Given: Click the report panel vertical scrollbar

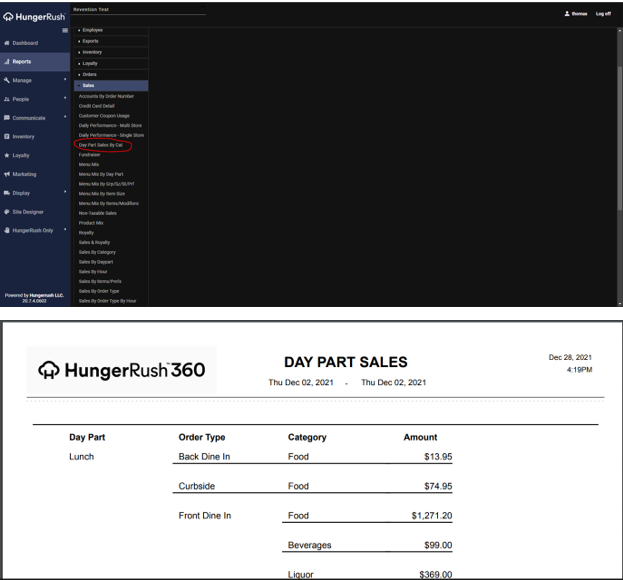Looking at the screenshot, I should point(619,139).
